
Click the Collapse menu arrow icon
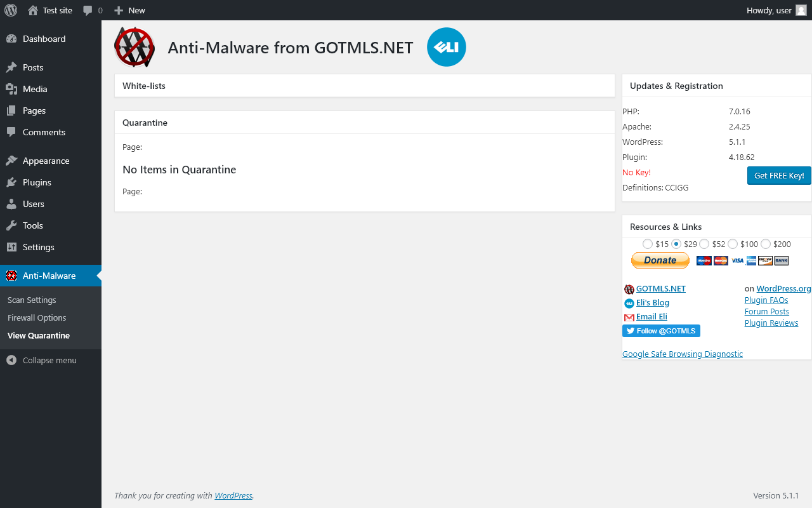point(11,360)
